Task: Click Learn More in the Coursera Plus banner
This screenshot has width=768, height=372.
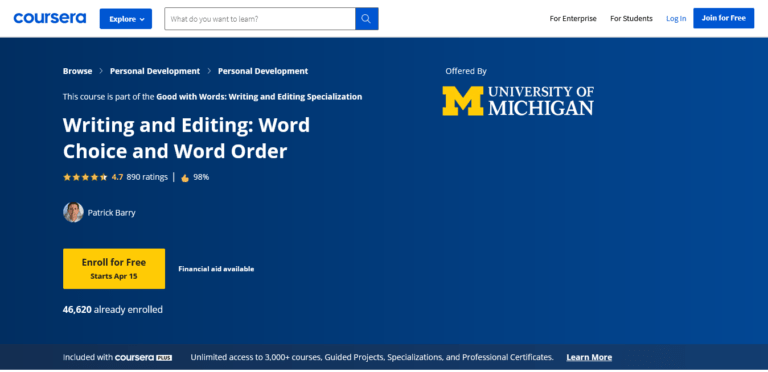Action: [589, 357]
